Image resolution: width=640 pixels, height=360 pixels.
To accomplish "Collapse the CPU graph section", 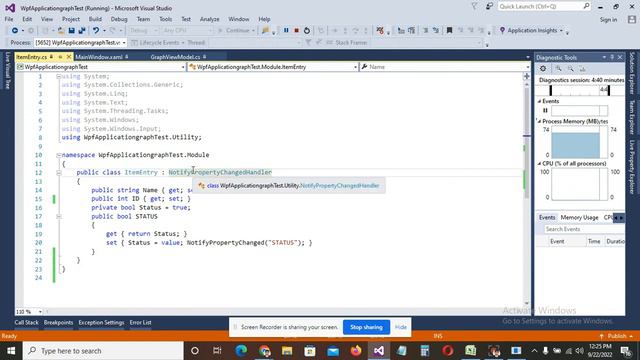I will (x=539, y=164).
